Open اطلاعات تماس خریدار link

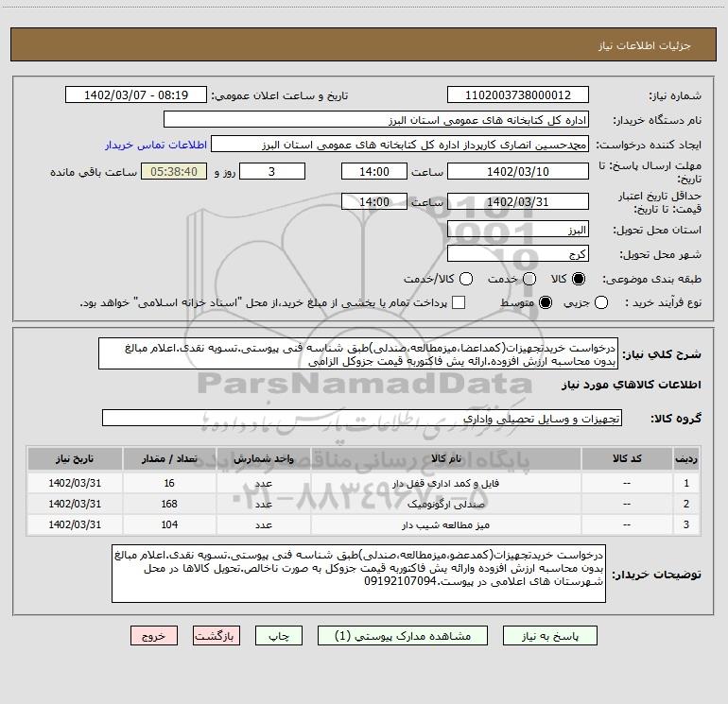pyautogui.click(x=156, y=145)
